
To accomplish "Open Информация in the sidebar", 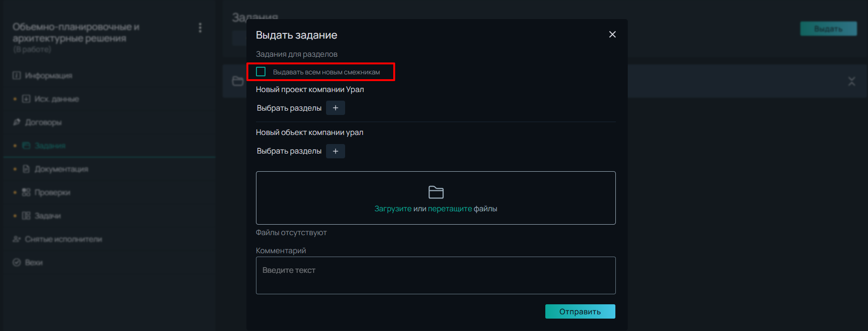I will pos(48,76).
